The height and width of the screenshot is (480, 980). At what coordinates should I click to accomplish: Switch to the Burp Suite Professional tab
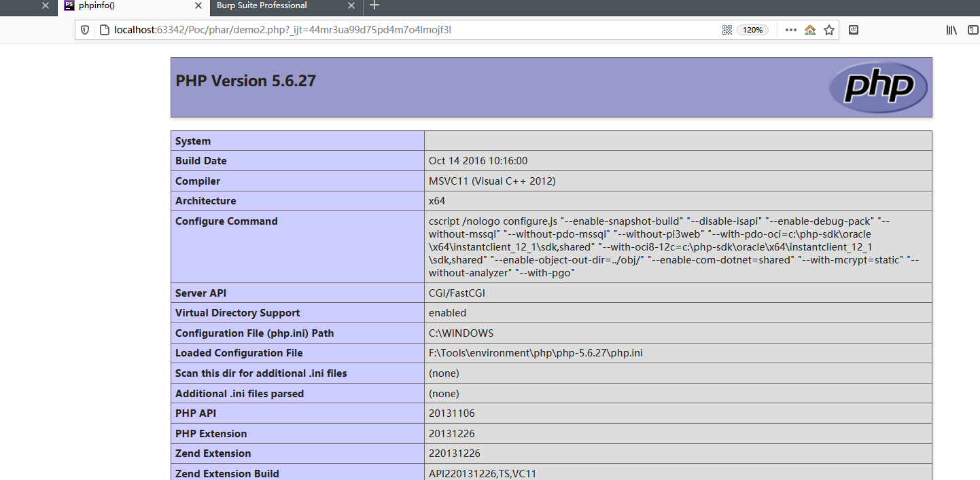pos(272,5)
